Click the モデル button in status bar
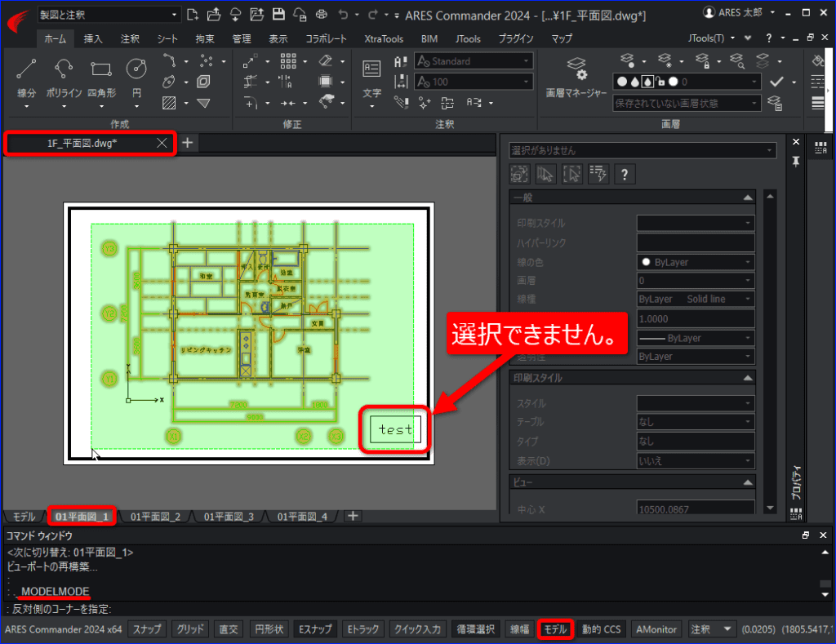Image resolution: width=836 pixels, height=644 pixels. (x=555, y=629)
